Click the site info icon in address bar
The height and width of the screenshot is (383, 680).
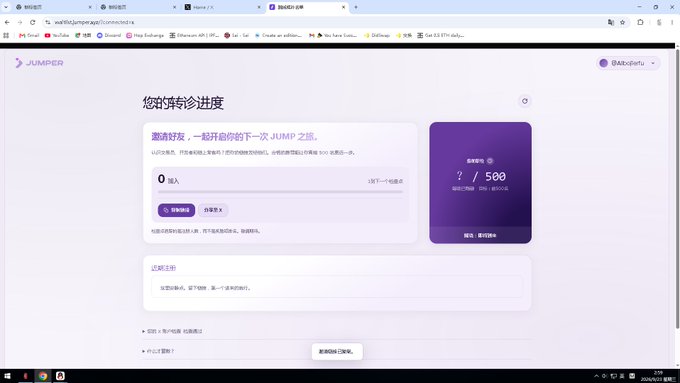(48, 22)
